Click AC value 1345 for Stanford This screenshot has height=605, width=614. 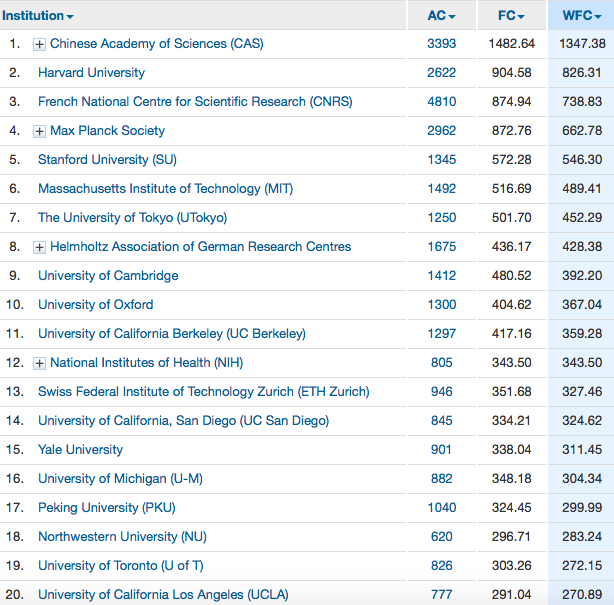pos(441,159)
